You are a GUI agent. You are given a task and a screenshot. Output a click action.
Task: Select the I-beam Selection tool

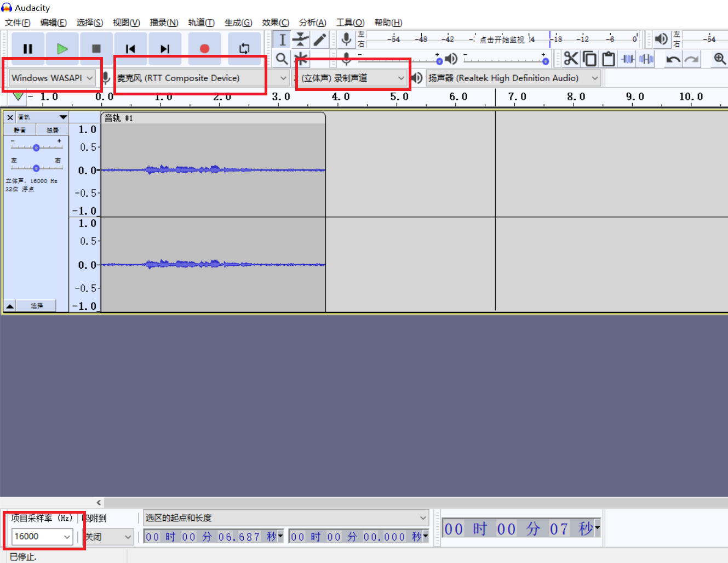click(282, 39)
